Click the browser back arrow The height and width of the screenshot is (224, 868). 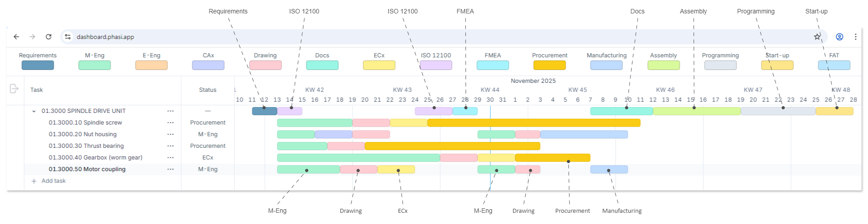(17, 37)
